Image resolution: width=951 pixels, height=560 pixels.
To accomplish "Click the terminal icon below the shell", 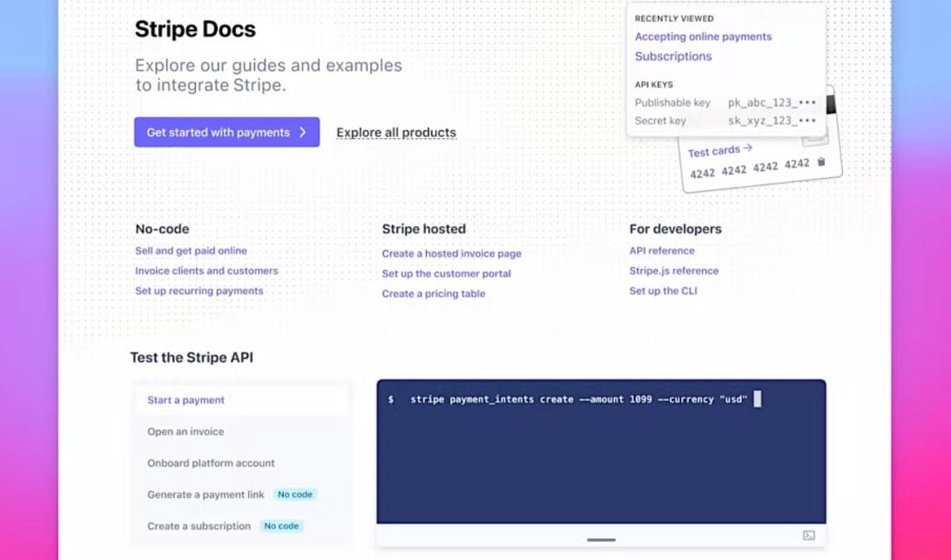I will tap(808, 535).
